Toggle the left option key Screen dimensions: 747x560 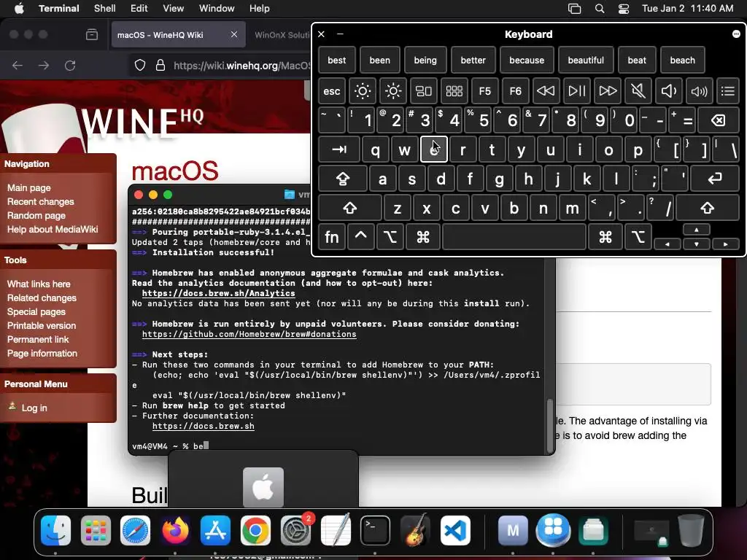(x=390, y=237)
